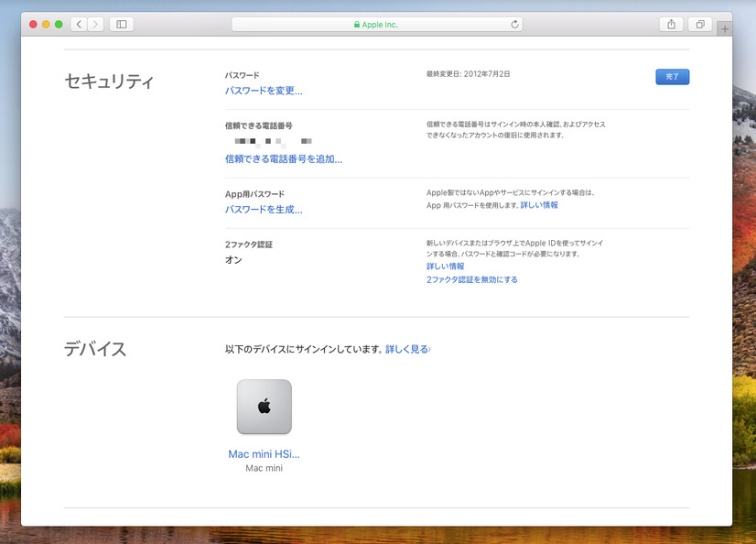
Task: Go back with Safari's back arrow
Action: pyautogui.click(x=79, y=24)
